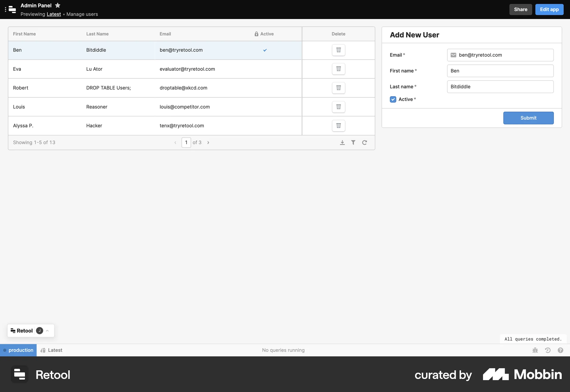Click the lock icon on the Active column

pos(256,34)
